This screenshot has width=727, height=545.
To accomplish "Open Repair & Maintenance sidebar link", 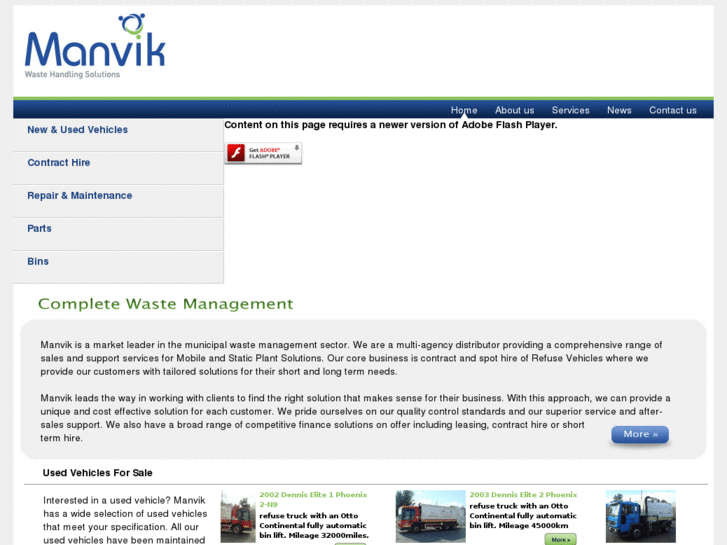I will 79,196.
